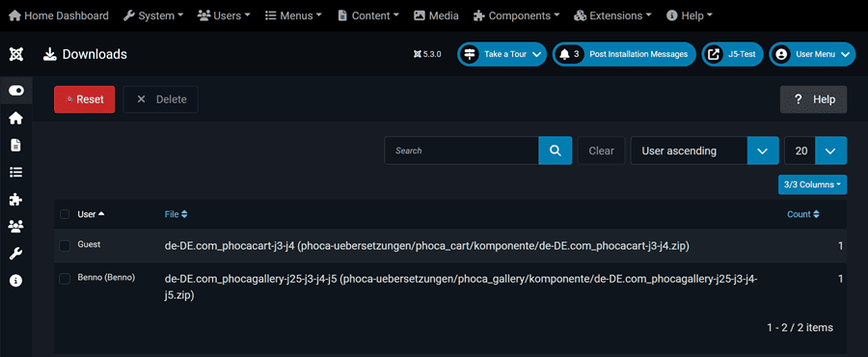
Task: Click the 1 - 2 / 2 items counter
Action: pyautogui.click(x=800, y=328)
